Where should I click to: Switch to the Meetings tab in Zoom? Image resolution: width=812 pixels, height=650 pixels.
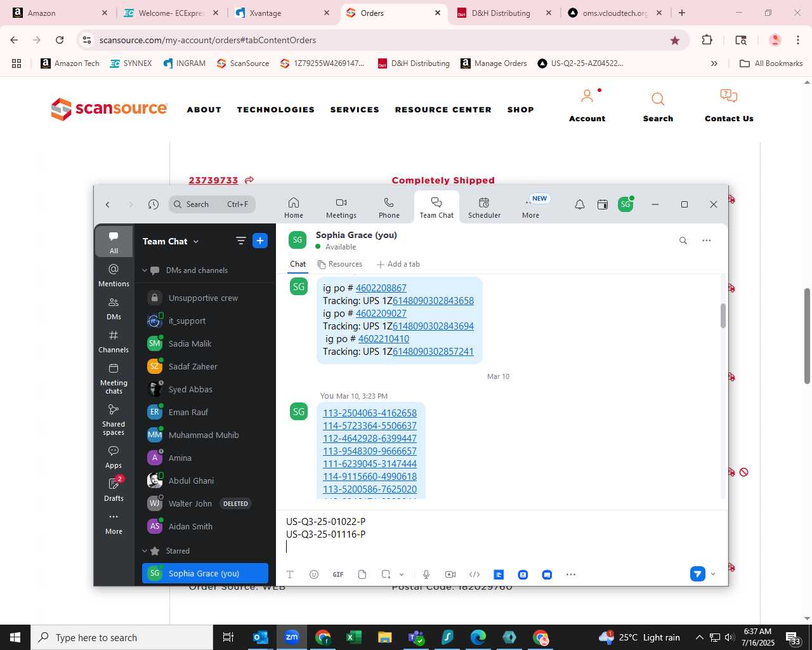click(341, 207)
